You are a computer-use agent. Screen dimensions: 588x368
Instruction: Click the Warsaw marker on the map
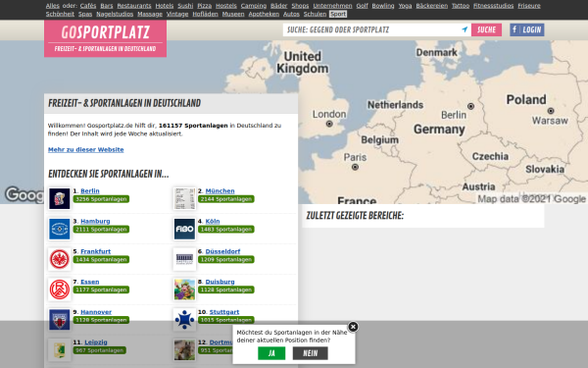(551, 111)
